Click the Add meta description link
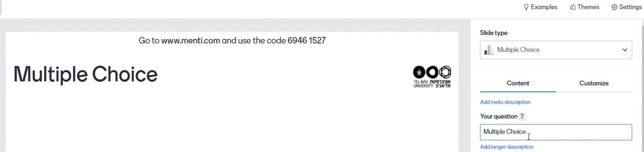This screenshot has width=644, height=152. [505, 102]
